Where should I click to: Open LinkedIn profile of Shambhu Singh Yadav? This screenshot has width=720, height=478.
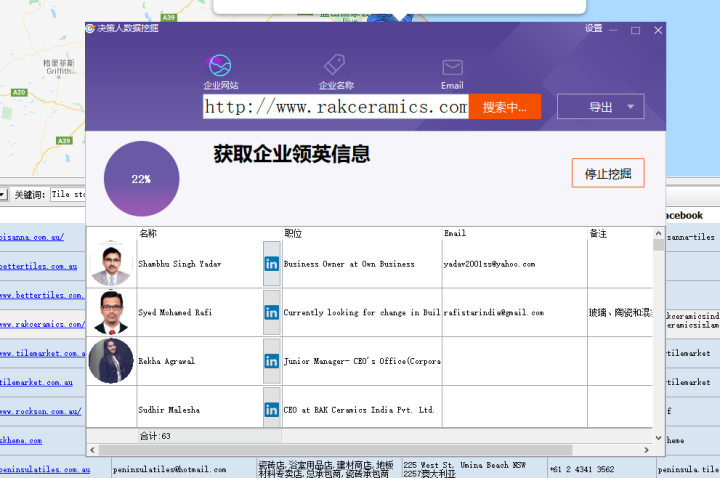coord(271,264)
